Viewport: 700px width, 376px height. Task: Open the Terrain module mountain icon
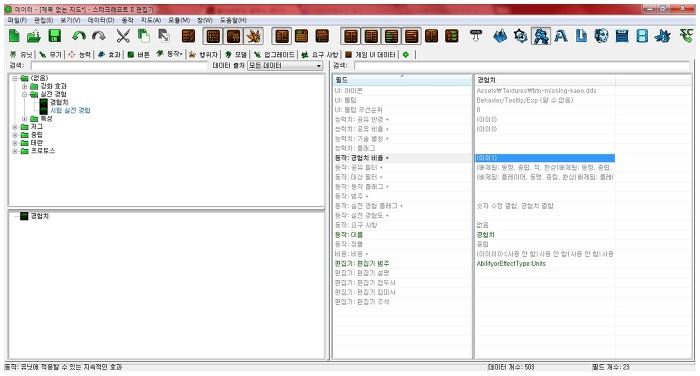[x=500, y=36]
